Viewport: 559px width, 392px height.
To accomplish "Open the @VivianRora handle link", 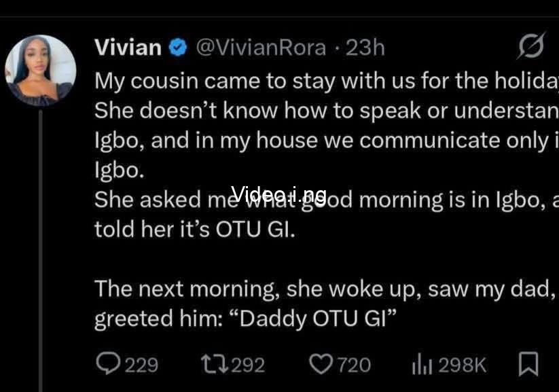I will coord(262,48).
